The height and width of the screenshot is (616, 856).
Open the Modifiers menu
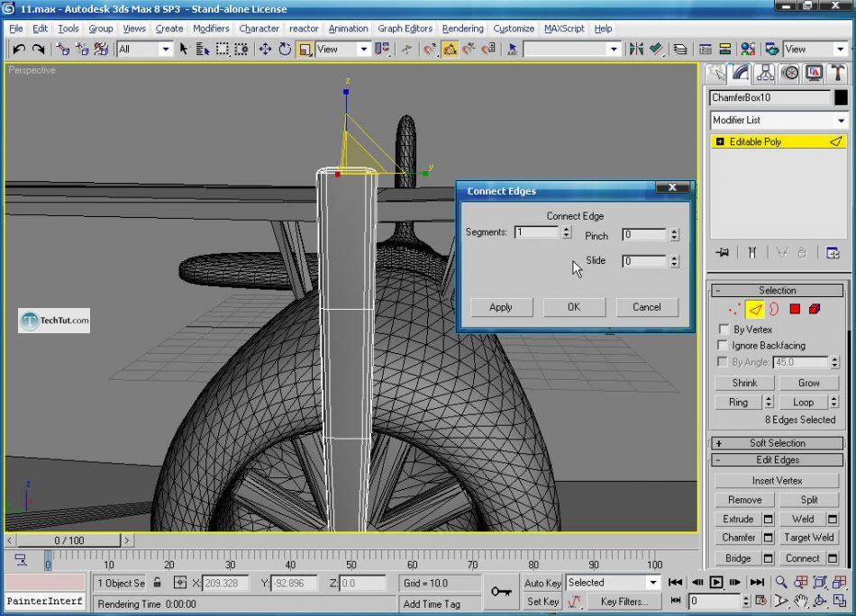211,29
